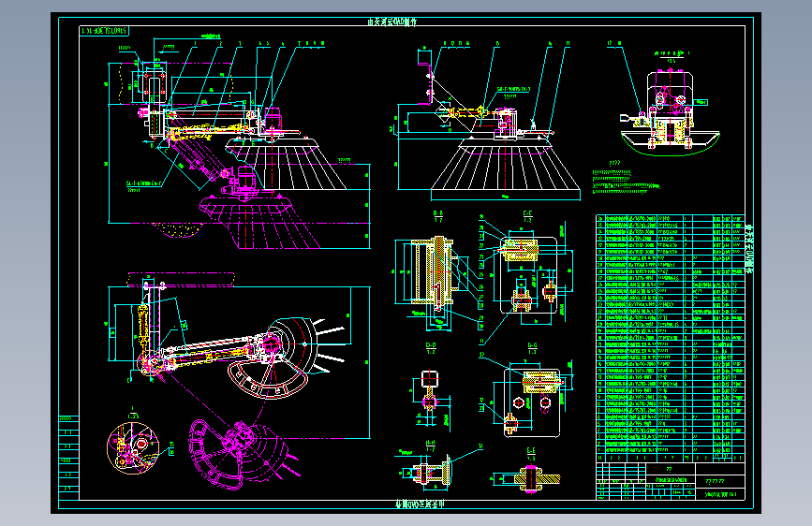812x526 pixels.
Task: Select the '????' technical notes heading
Action: (614, 163)
